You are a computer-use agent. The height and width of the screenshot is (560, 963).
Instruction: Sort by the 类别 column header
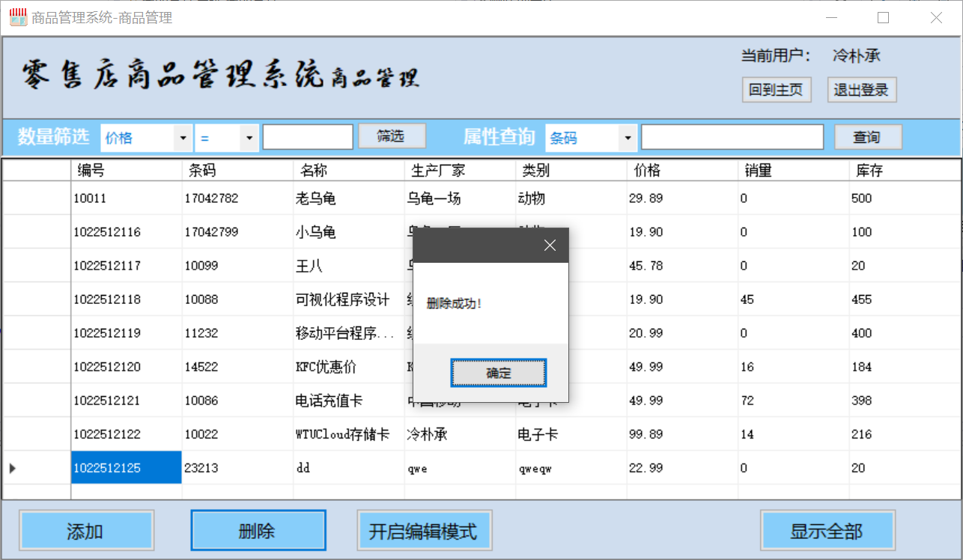coord(571,171)
